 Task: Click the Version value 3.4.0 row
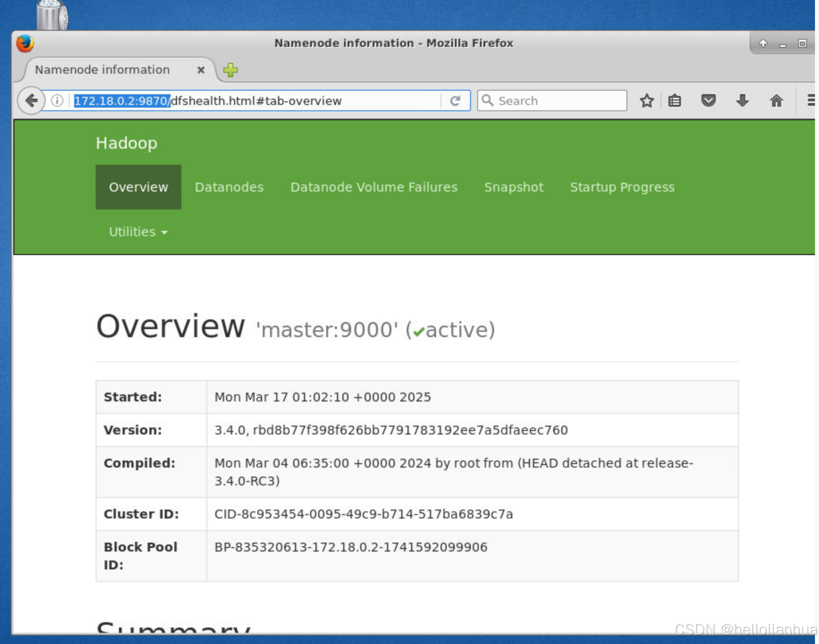click(391, 430)
